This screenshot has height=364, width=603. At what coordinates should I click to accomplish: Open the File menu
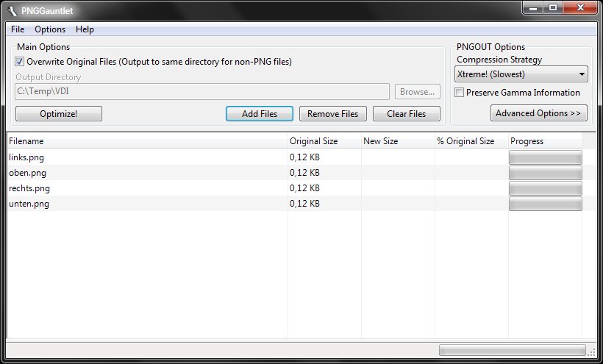(18, 29)
